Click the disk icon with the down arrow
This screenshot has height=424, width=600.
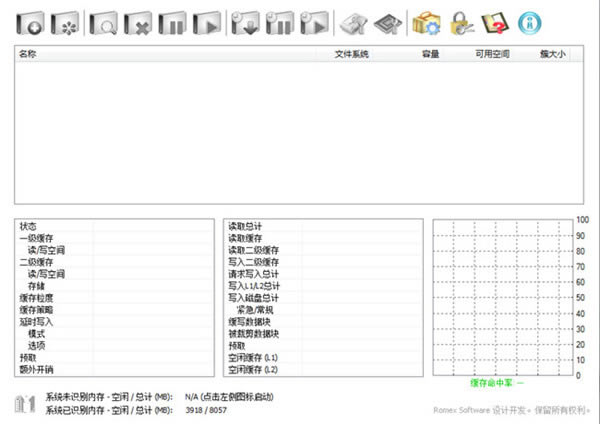tap(245, 20)
